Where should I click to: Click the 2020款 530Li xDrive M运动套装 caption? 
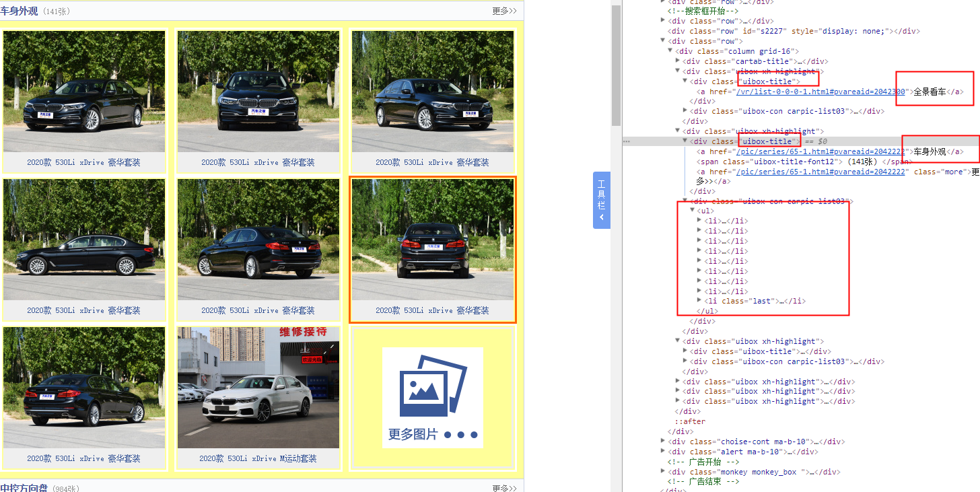tap(258, 458)
